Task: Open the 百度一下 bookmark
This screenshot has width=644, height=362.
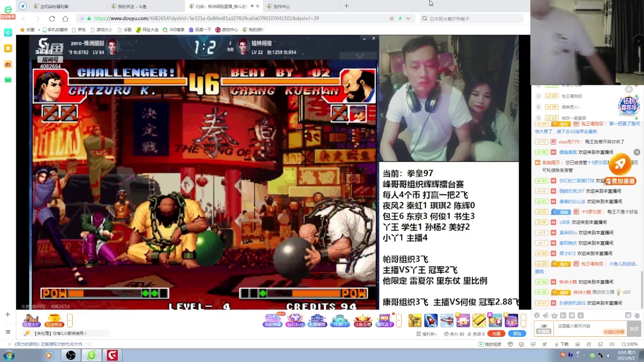Action: point(200,30)
